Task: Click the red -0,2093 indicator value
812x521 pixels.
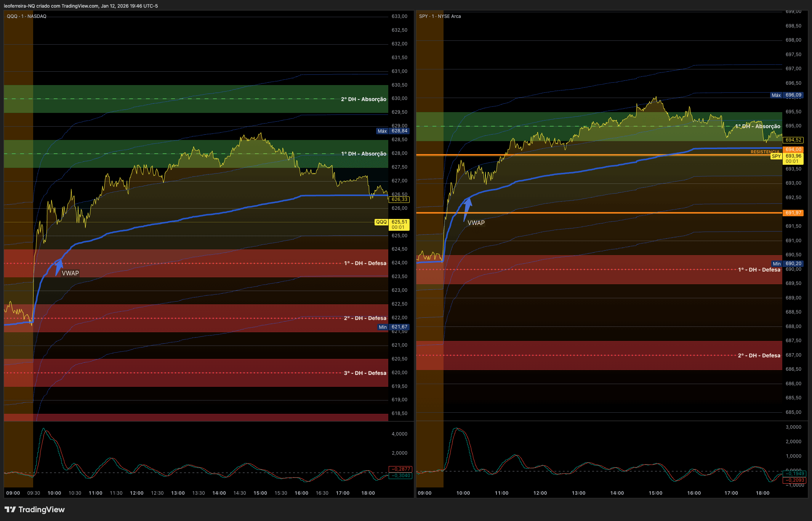Action: click(x=794, y=480)
